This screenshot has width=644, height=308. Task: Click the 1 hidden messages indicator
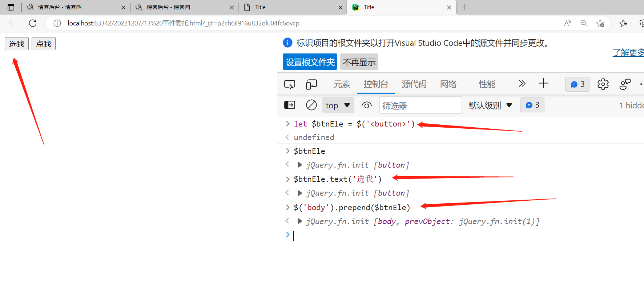click(x=632, y=105)
